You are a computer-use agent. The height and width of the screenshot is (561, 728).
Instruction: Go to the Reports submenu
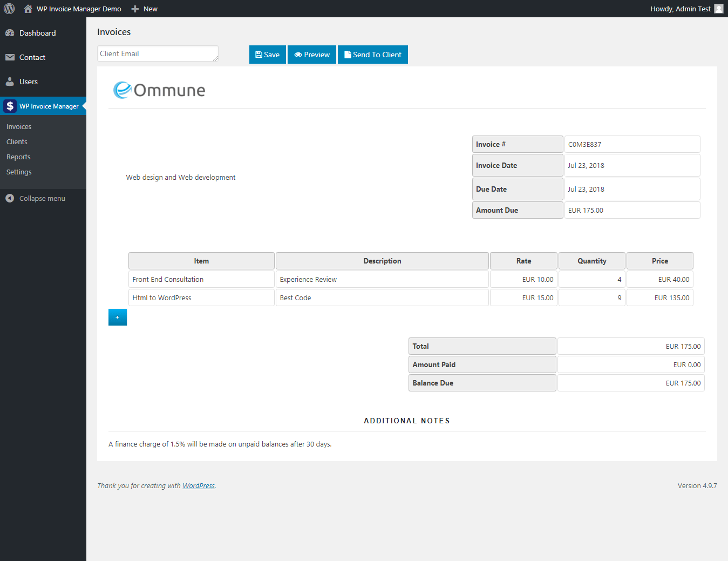click(18, 157)
